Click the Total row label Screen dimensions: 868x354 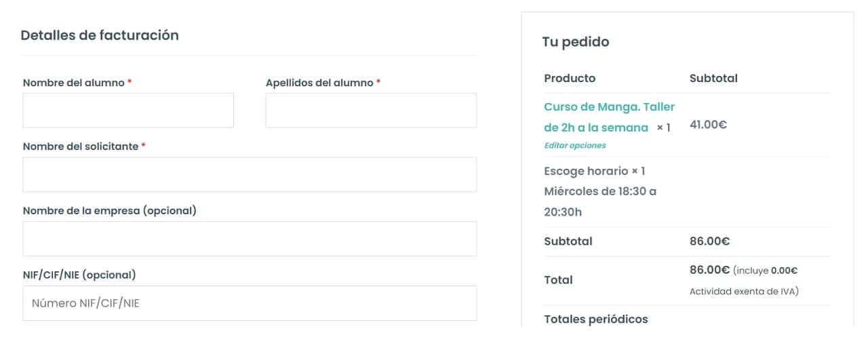pos(558,279)
